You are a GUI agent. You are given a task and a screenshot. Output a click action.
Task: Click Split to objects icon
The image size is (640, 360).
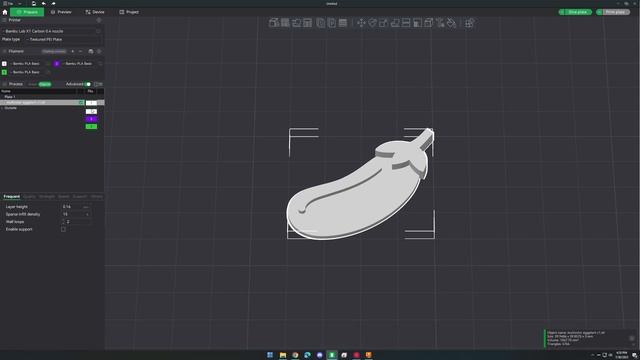pyautogui.click(x=320, y=23)
